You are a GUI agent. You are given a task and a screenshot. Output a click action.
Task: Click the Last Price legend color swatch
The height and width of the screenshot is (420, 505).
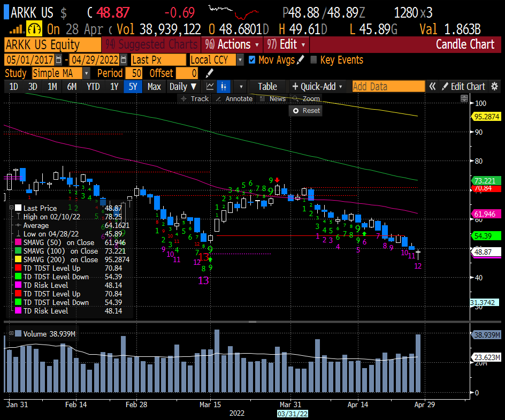coord(18,208)
